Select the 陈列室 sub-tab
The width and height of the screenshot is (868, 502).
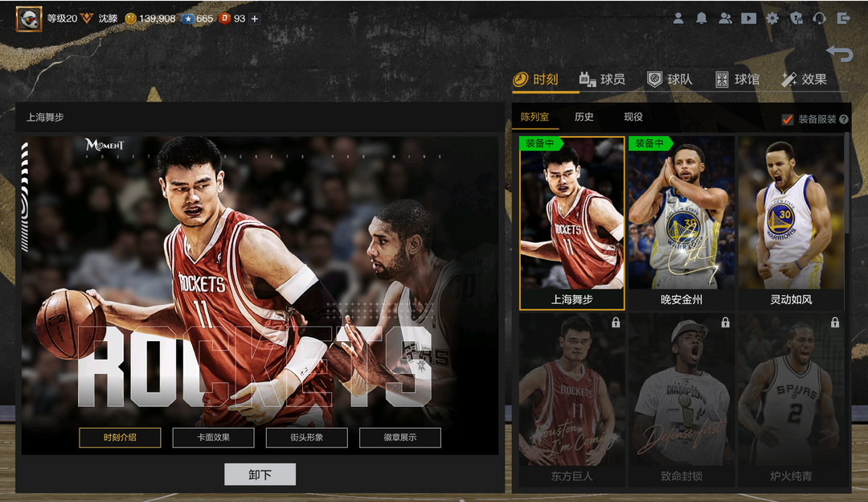point(534,117)
